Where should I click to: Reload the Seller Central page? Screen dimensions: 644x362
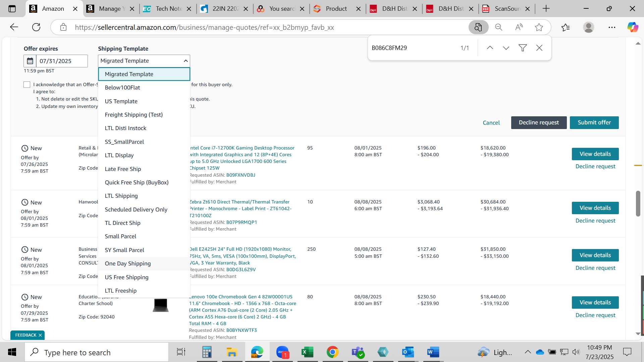(x=36, y=27)
